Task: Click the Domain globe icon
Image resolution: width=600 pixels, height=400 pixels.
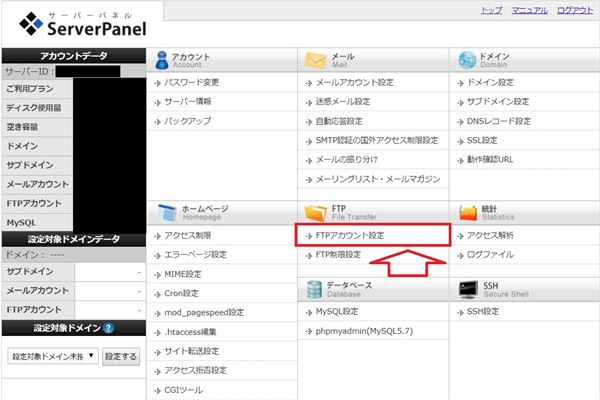Action: 467,60
